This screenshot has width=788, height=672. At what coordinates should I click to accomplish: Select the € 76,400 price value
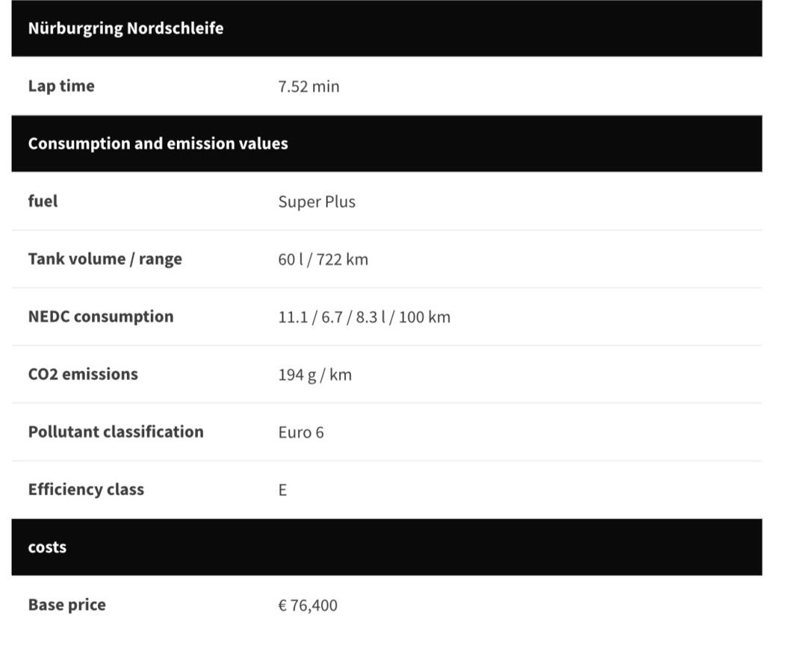pos(308,606)
